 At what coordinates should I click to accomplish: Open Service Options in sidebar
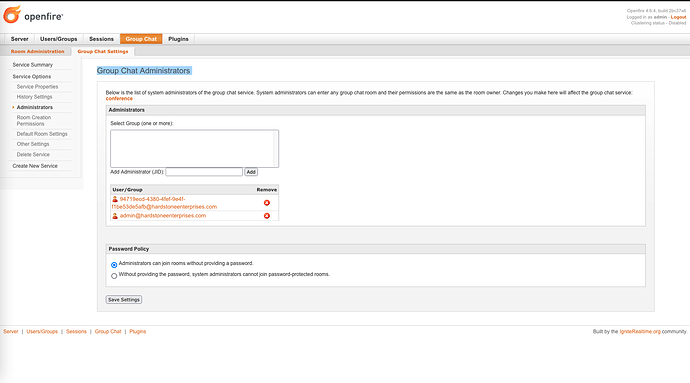pos(32,77)
